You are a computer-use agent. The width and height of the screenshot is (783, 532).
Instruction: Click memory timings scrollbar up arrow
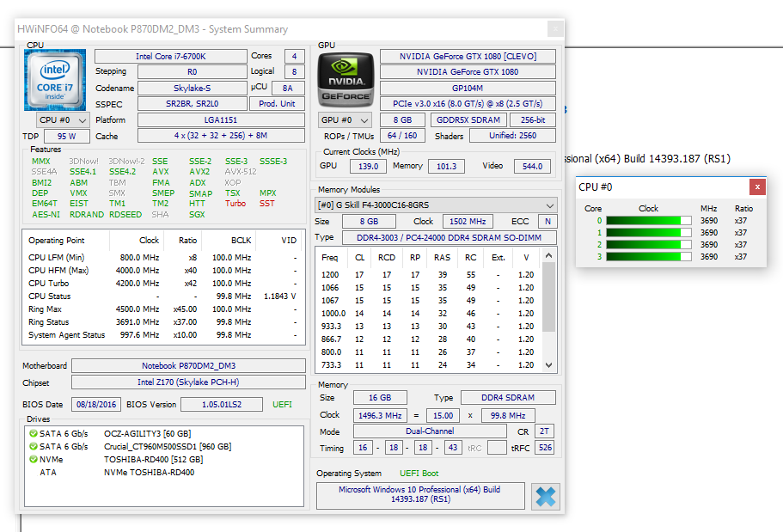(x=549, y=256)
